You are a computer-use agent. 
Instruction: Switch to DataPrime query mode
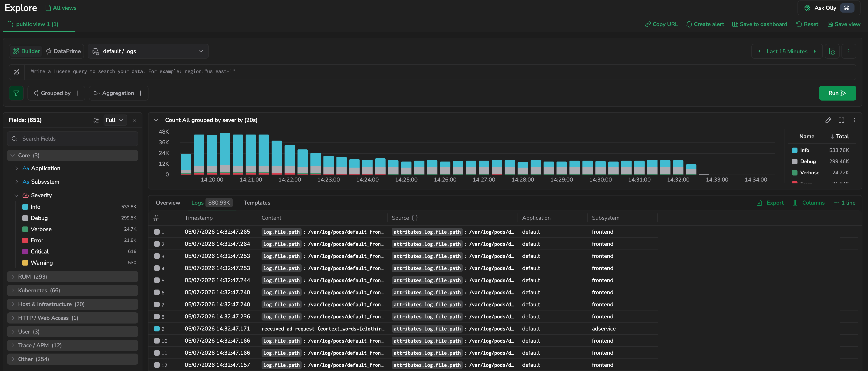tap(63, 51)
